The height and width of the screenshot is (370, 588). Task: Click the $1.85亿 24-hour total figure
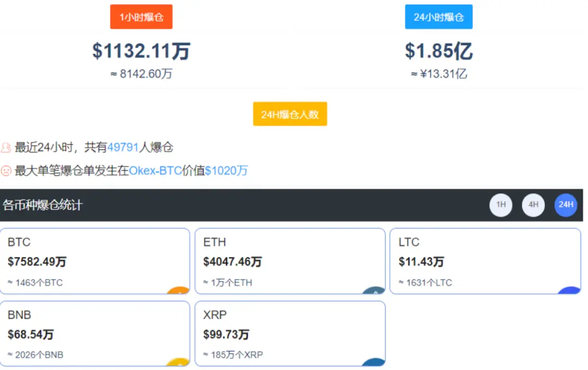coord(438,51)
